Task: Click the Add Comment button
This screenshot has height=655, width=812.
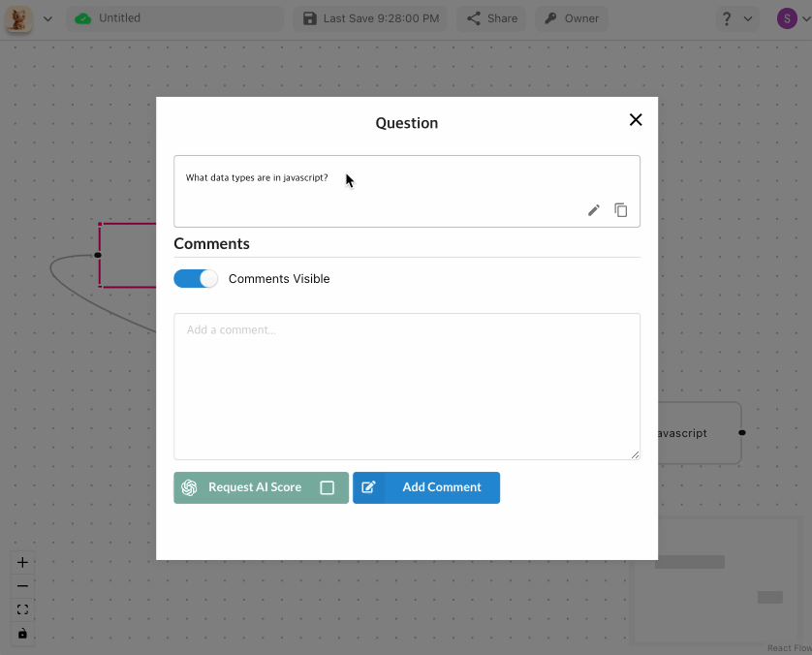Action: pos(426,487)
